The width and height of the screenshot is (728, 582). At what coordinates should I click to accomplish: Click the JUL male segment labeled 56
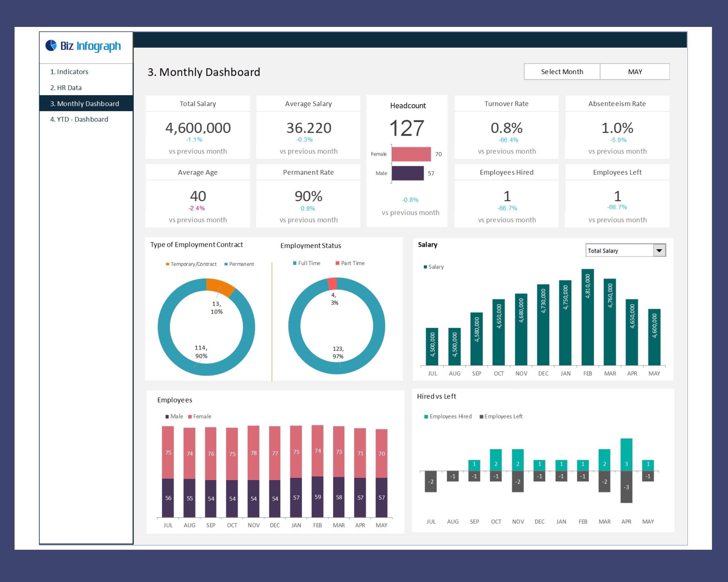[x=168, y=498]
